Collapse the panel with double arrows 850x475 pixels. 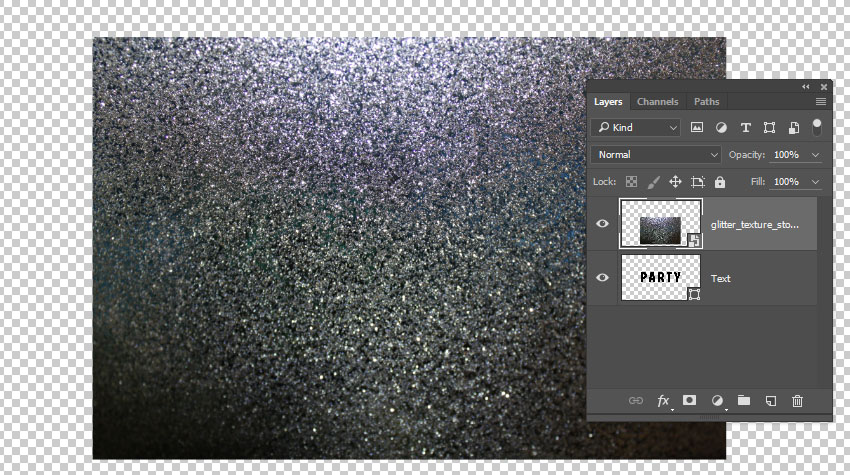point(806,87)
